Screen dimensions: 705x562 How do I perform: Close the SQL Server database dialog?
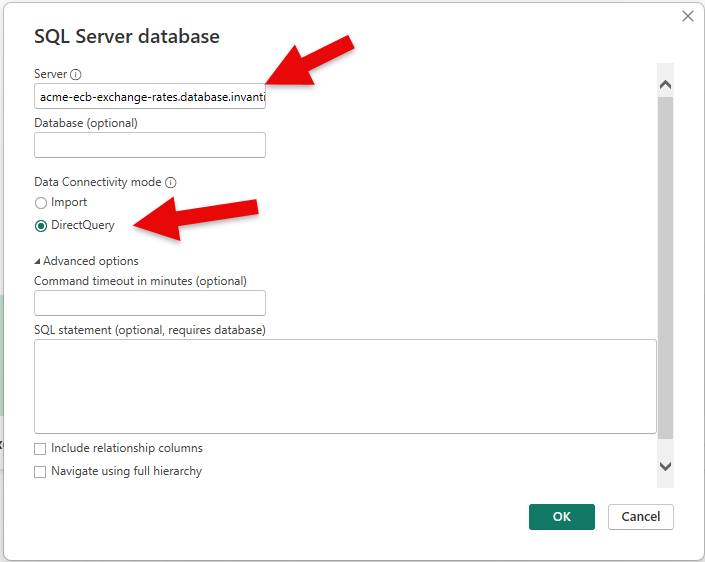pos(687,16)
